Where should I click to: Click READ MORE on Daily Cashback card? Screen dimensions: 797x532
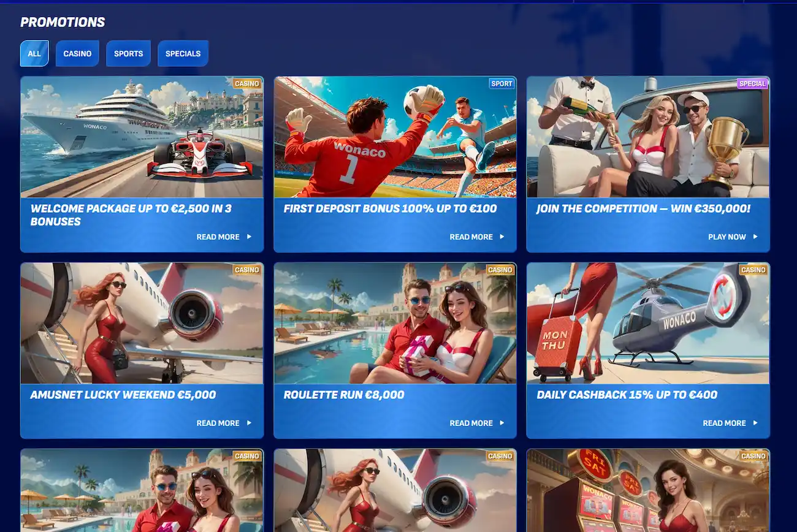pos(730,423)
